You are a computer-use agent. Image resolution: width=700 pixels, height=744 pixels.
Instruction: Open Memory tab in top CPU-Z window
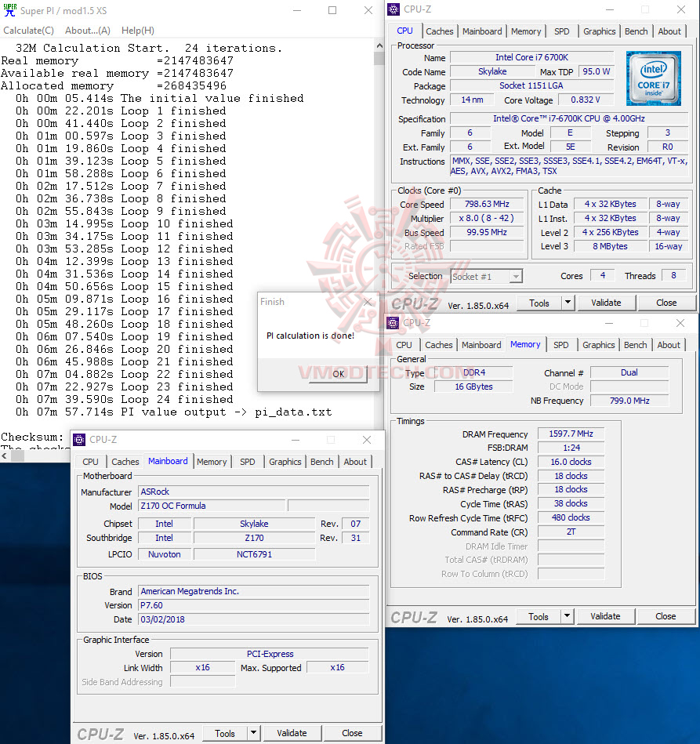pyautogui.click(x=526, y=31)
